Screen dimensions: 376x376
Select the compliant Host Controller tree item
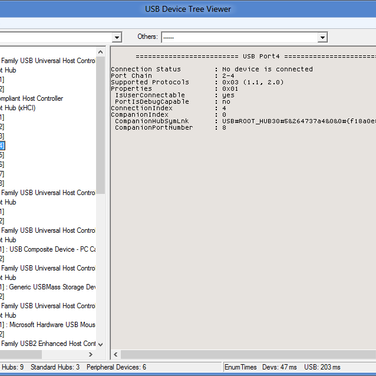tap(31, 98)
